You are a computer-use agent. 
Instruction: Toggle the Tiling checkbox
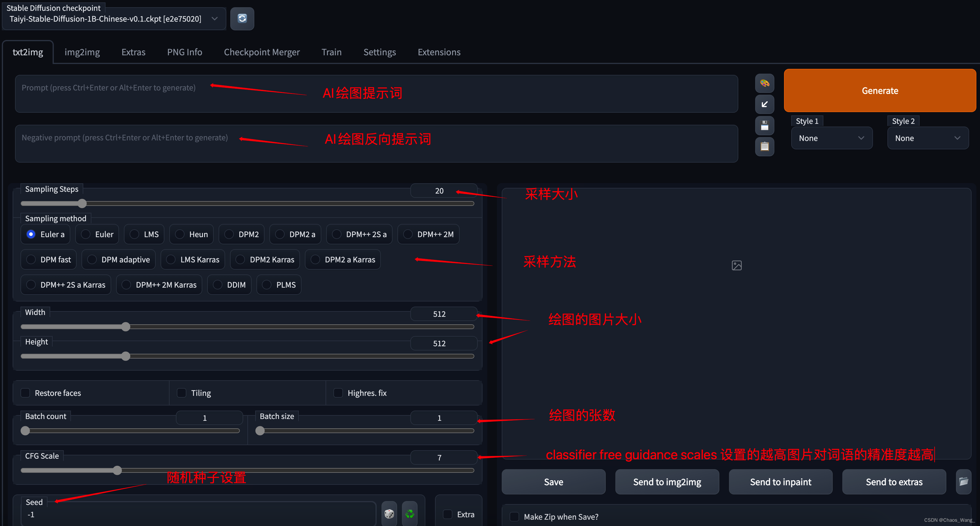[x=182, y=393]
